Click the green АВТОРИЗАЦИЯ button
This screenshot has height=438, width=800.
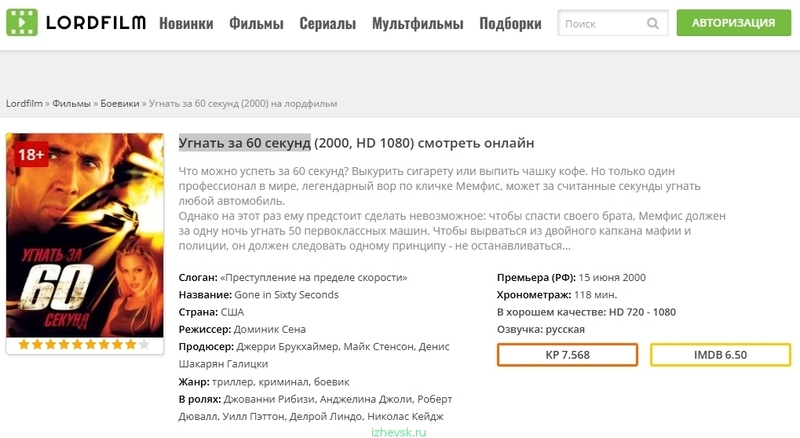tap(734, 22)
